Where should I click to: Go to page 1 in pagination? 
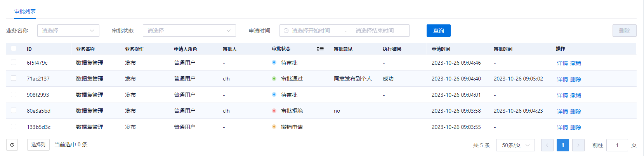tap(562, 145)
